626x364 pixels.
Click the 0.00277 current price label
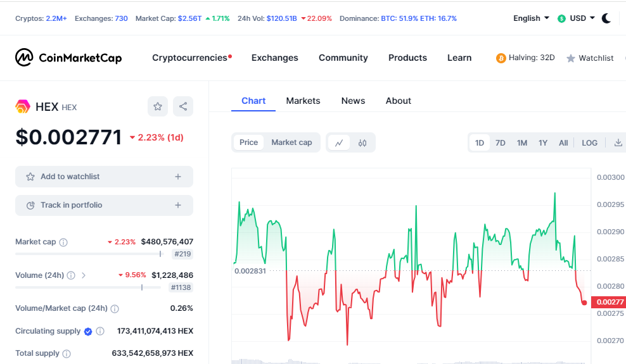tap(608, 302)
